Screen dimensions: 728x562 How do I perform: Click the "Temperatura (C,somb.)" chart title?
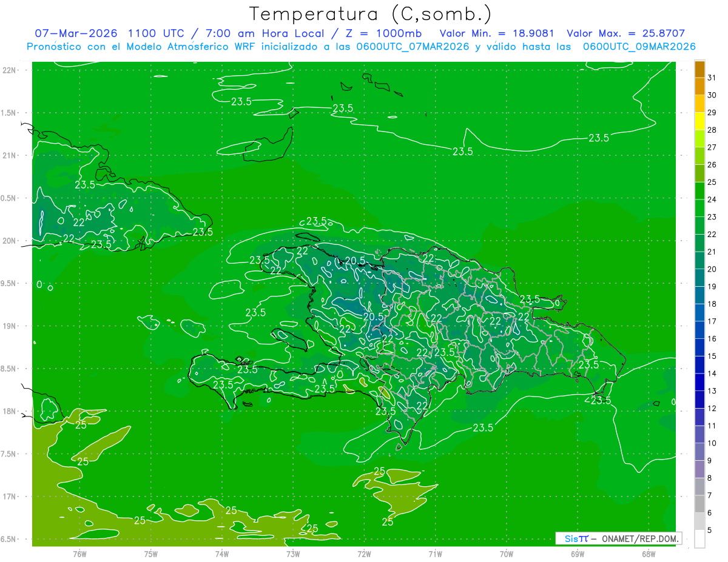pos(371,14)
